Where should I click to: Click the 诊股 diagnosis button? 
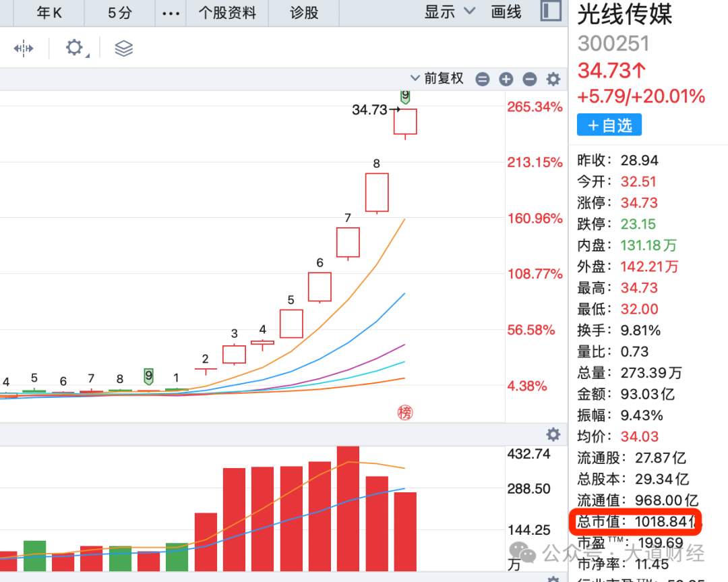point(303,13)
